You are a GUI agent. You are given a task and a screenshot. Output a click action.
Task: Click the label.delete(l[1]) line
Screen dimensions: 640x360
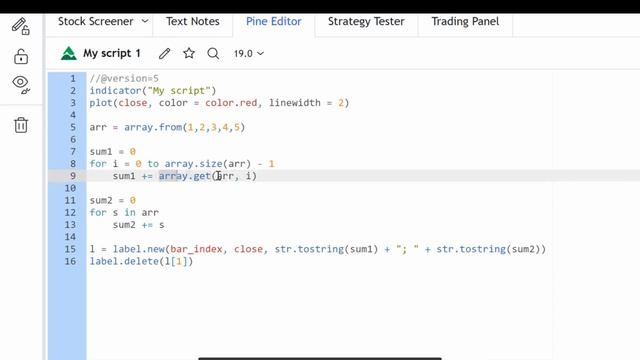coord(141,261)
